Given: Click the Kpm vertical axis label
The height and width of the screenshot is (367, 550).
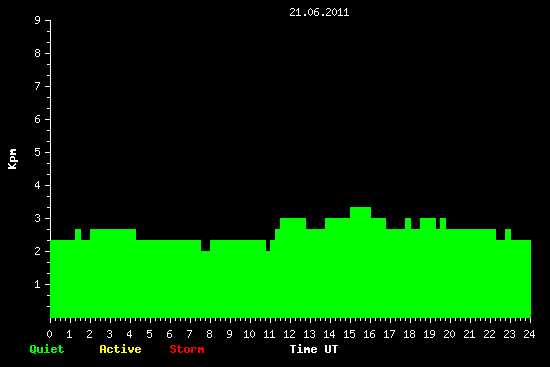Looking at the screenshot, I should click(x=12, y=159).
